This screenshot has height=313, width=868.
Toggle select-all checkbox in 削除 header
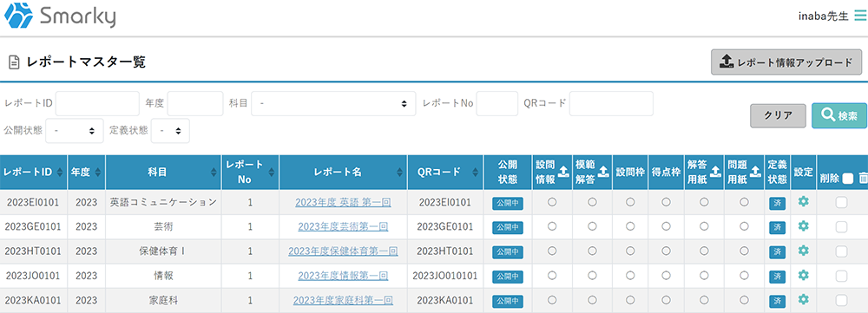tap(848, 178)
